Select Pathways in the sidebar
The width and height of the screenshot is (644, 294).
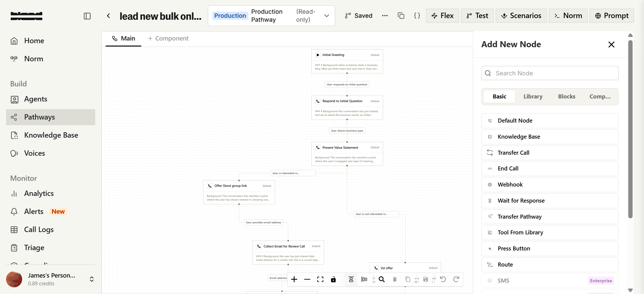tap(51, 117)
